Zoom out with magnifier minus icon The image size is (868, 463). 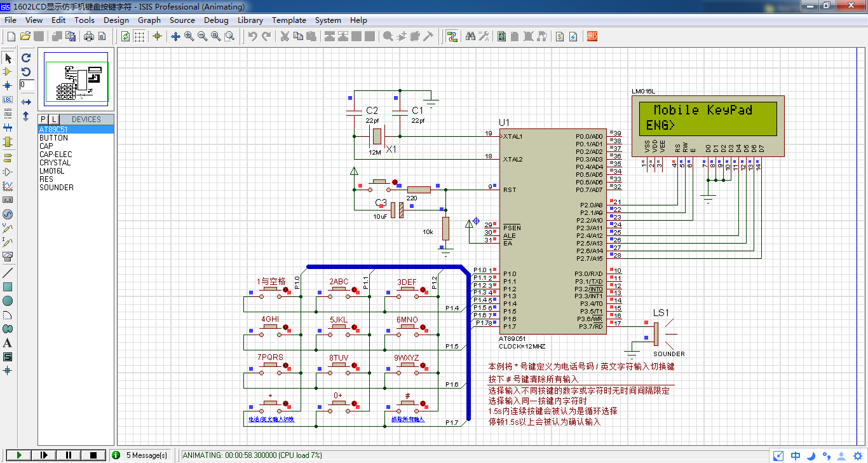(203, 36)
